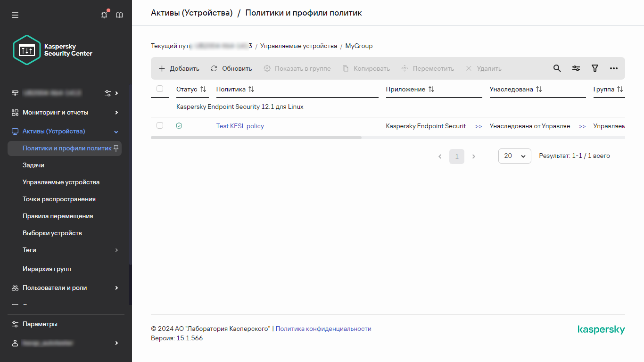Viewport: 644px width, 362px height.
Task: Click the table horizontal scrollbar
Action: coord(256,138)
